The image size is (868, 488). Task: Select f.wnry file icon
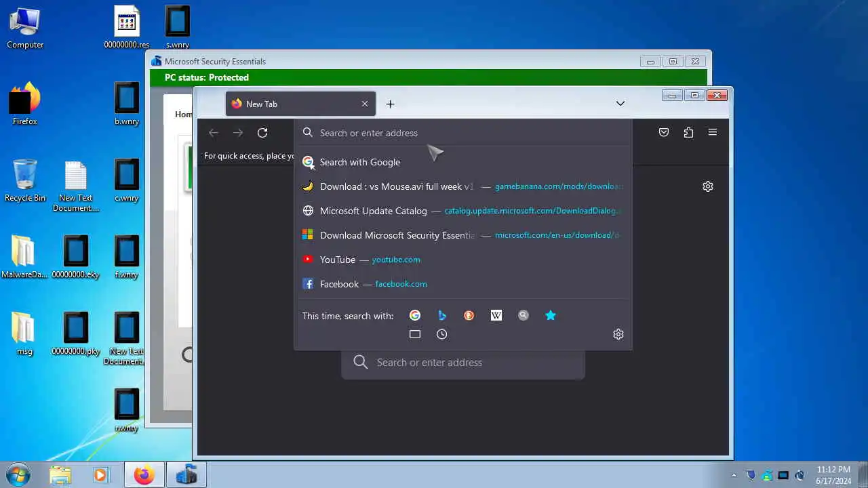click(127, 257)
